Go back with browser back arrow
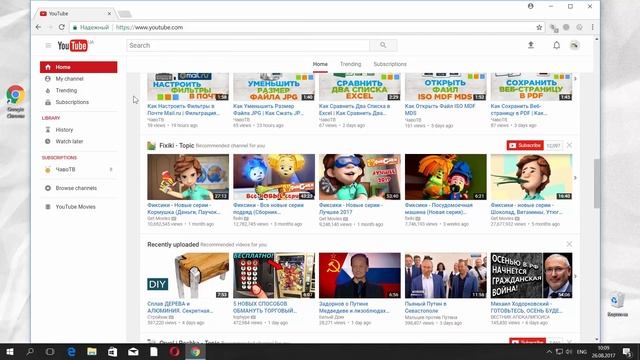 tap(38, 27)
